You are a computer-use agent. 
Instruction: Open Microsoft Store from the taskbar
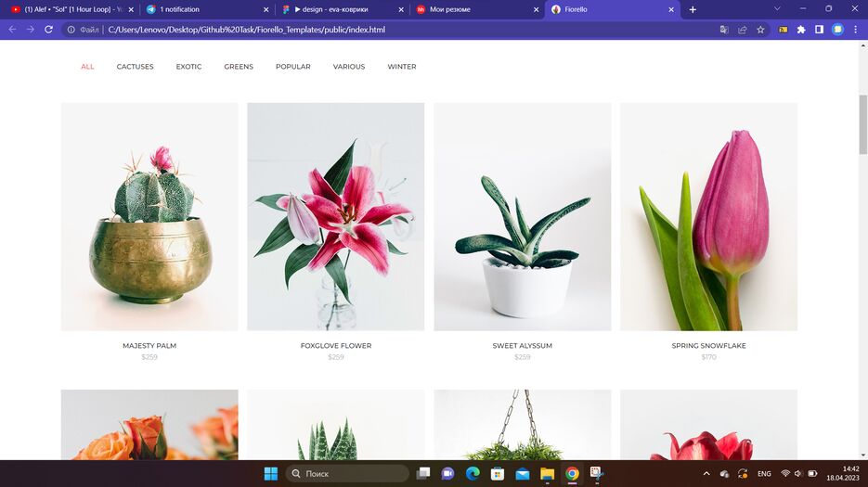(498, 474)
